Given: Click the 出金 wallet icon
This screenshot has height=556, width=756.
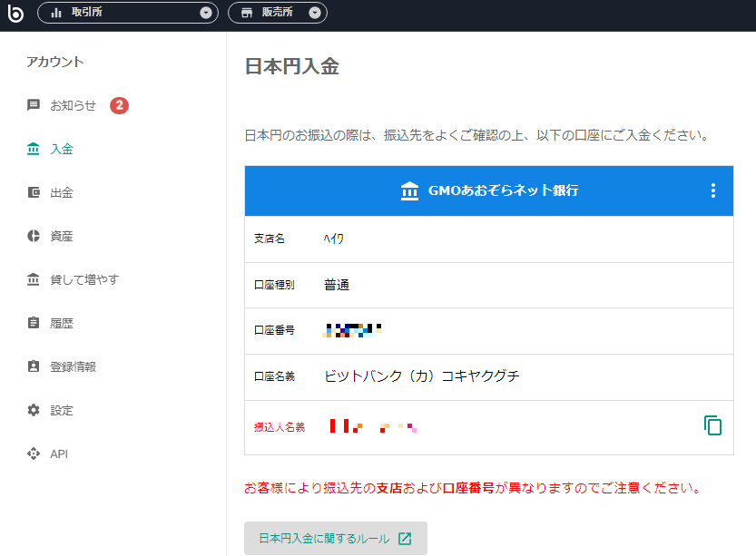Looking at the screenshot, I should pyautogui.click(x=34, y=192).
